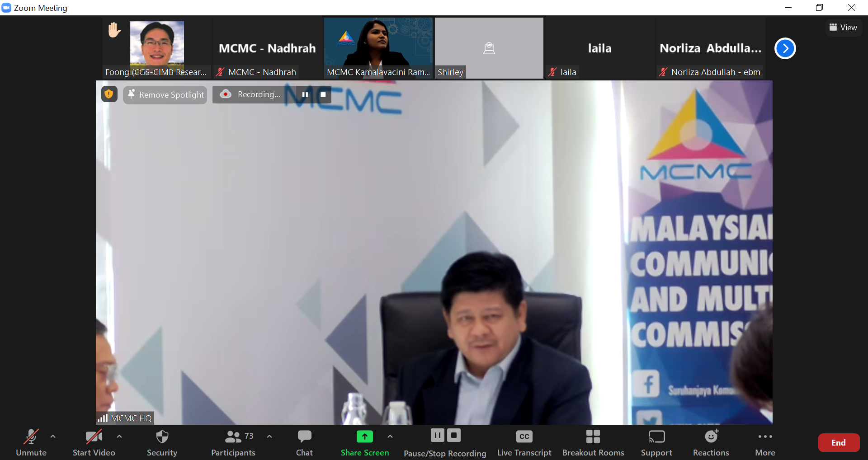Screen dimensions: 868x460
Task: Open Breakout Rooms
Action: click(593, 442)
